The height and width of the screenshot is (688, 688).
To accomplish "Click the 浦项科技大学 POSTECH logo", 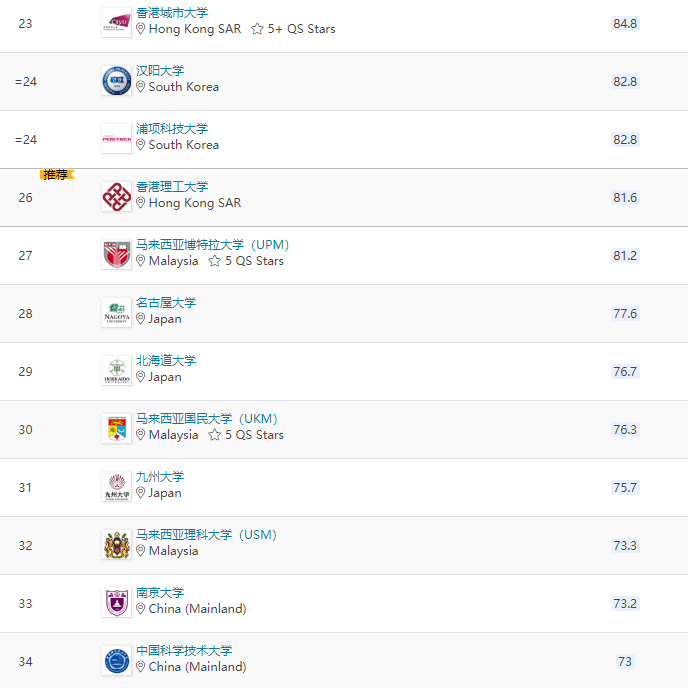I will [x=116, y=138].
